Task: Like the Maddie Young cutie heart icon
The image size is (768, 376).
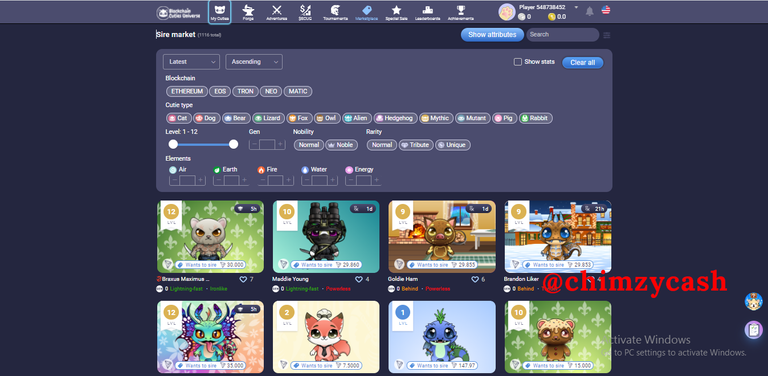Action: click(x=359, y=279)
